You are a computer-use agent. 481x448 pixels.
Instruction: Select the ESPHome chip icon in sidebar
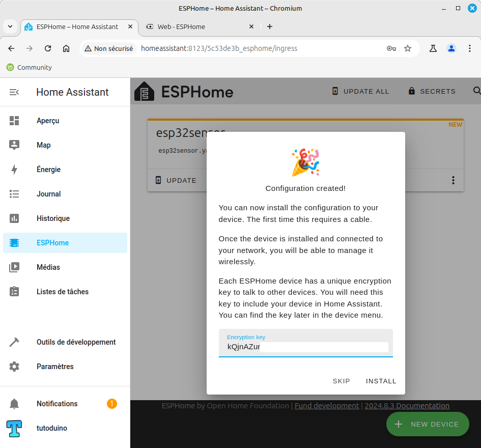point(14,243)
